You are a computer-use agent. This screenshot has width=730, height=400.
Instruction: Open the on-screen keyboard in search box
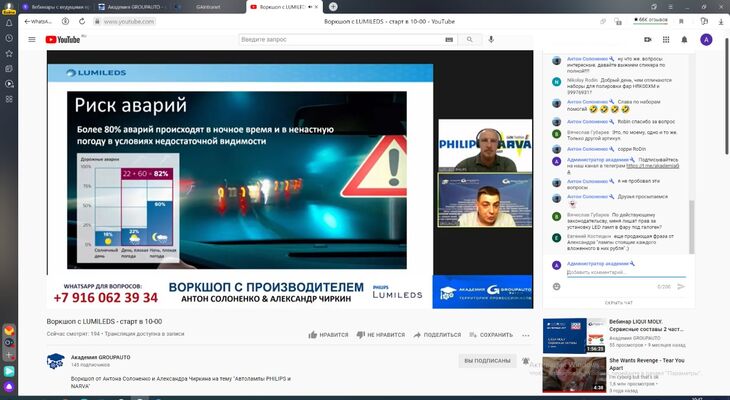click(x=449, y=40)
